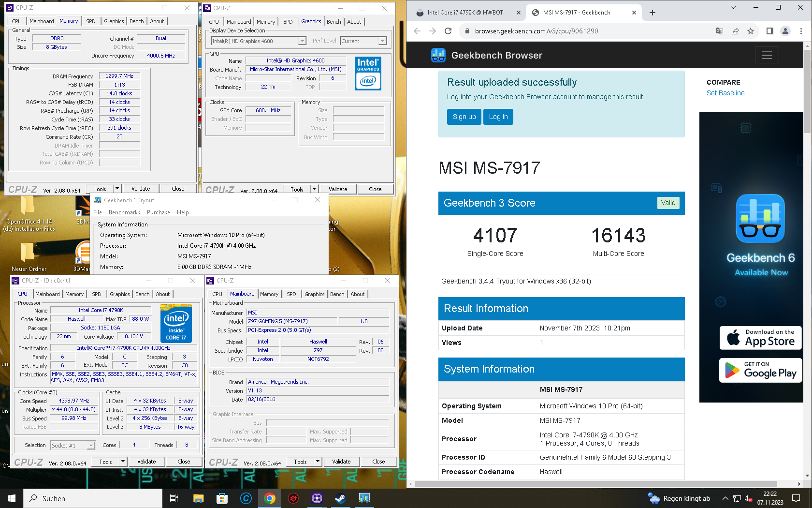
Task: Open the Purchase menu in Geekbench 3
Action: (x=159, y=212)
